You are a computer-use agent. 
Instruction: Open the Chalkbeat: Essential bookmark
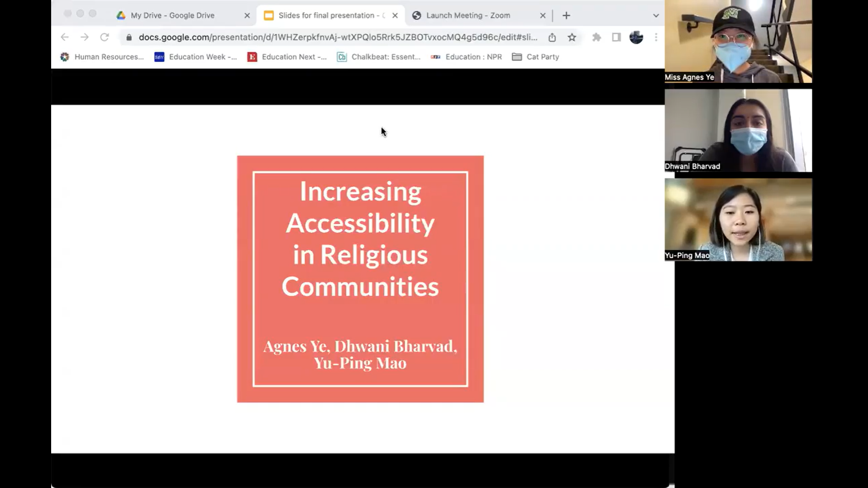point(378,57)
